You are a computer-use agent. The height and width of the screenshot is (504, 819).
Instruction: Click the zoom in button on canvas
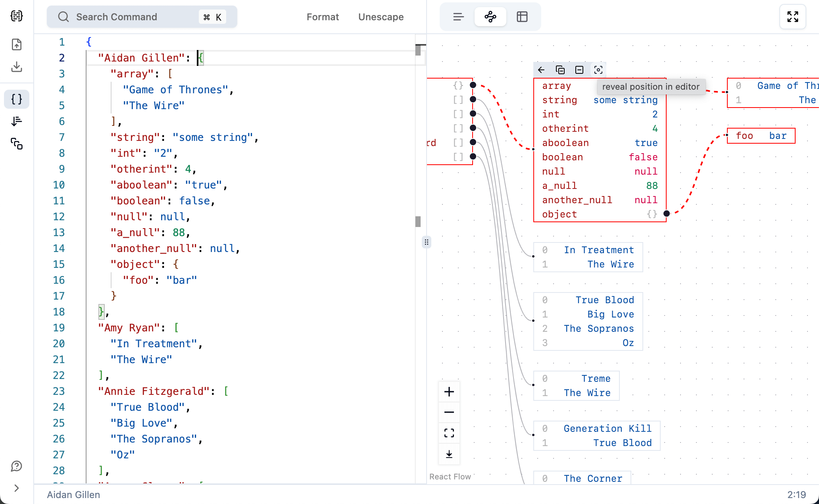(449, 392)
